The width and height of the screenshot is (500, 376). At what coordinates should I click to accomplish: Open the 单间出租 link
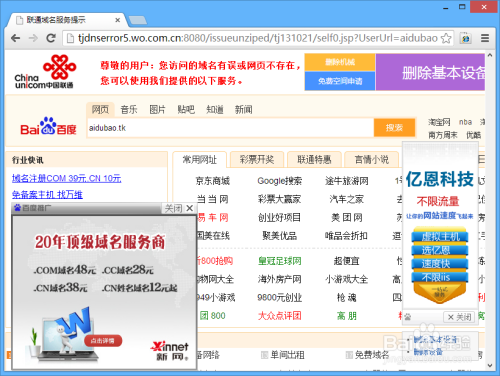(287, 355)
